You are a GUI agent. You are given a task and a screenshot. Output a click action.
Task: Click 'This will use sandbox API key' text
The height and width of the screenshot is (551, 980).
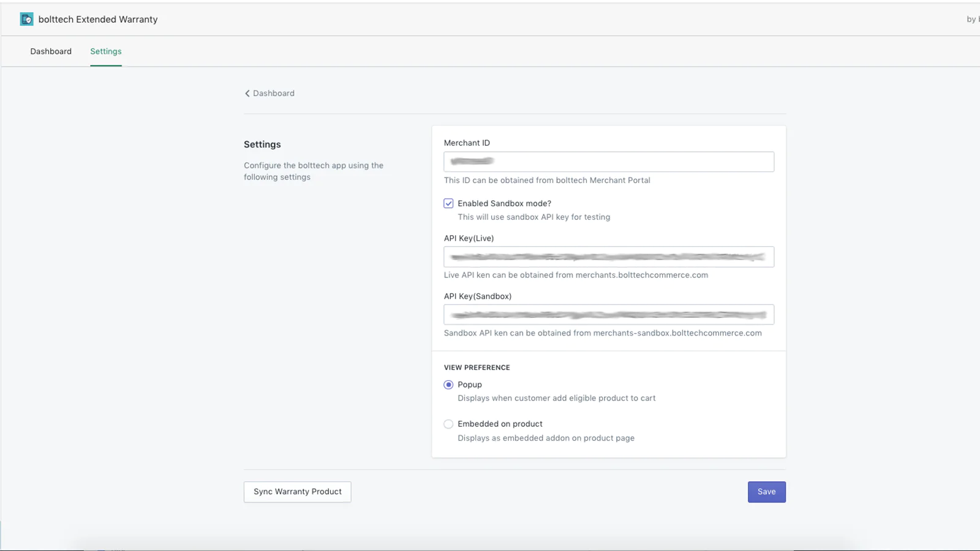click(533, 217)
